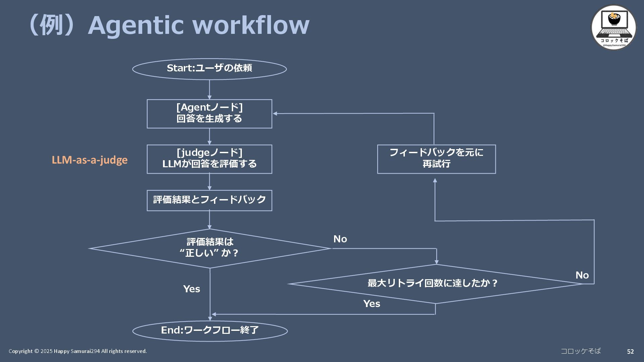Click the No label at right of retry diamond
The width and height of the screenshot is (644, 362).
tap(582, 275)
